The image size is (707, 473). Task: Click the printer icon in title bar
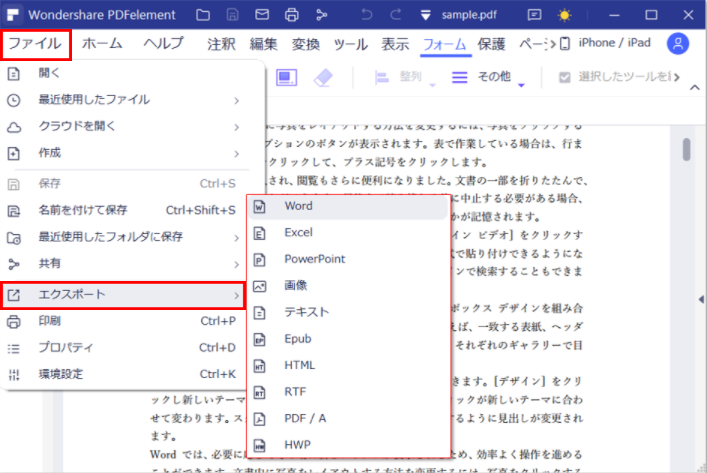(292, 15)
